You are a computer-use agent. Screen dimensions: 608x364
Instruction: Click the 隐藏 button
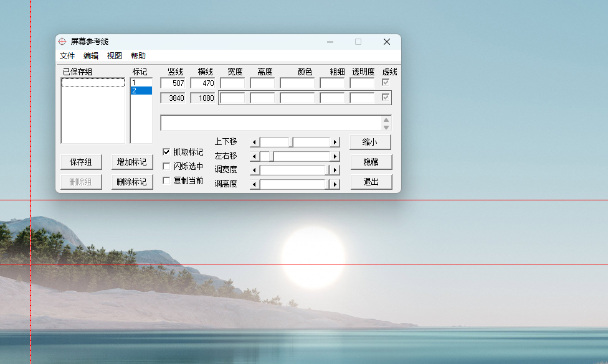coord(371,162)
